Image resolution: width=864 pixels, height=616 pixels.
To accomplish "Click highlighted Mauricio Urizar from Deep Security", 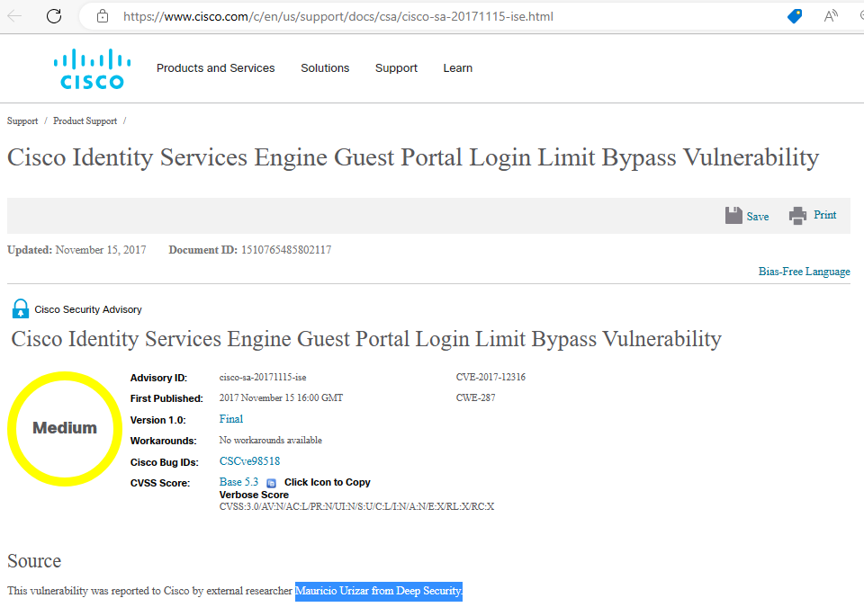I will point(379,591).
